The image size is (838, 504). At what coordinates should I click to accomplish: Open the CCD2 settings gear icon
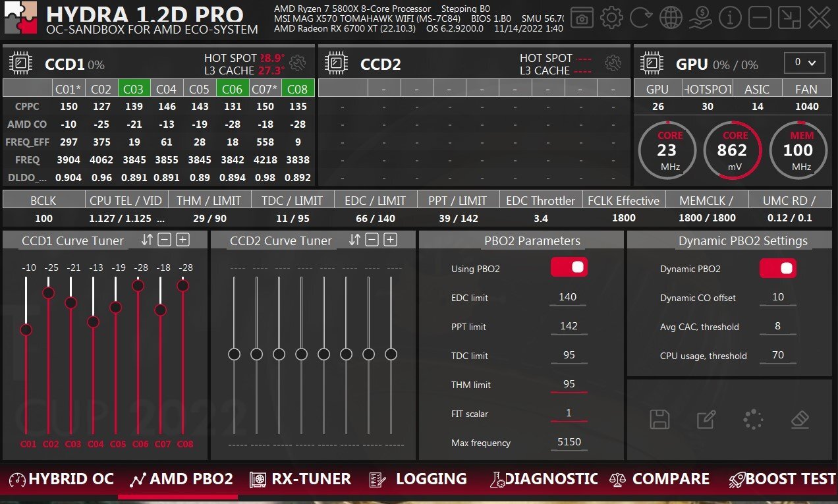(x=613, y=63)
